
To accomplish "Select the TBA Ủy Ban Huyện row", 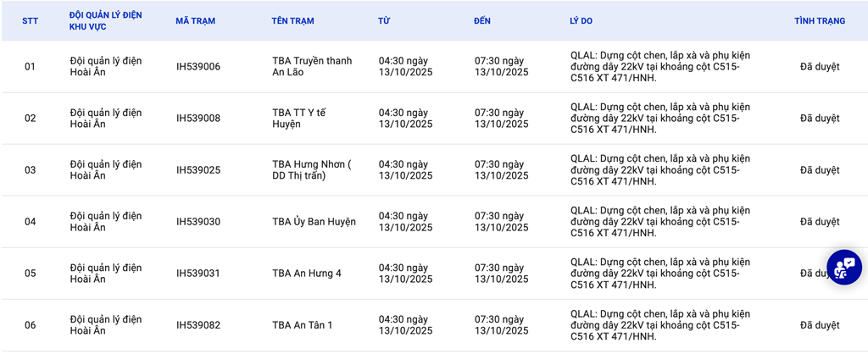I will coord(314,222).
